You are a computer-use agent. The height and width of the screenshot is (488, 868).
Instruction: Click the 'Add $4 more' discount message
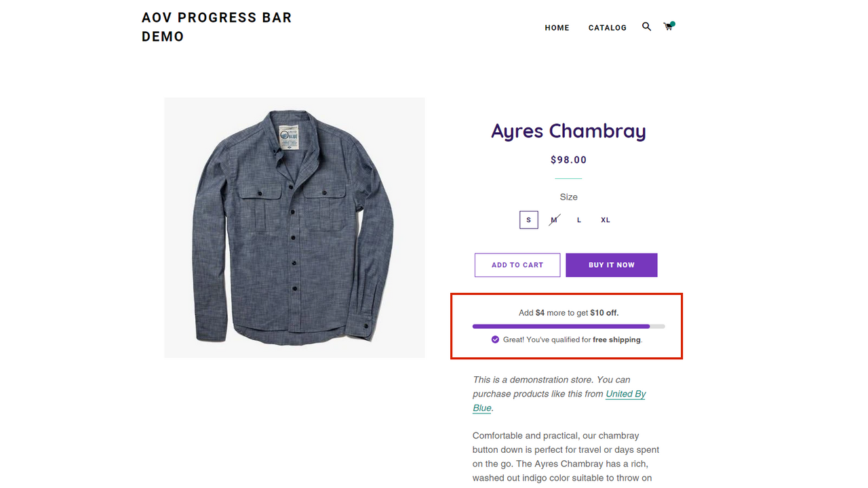pyautogui.click(x=569, y=313)
